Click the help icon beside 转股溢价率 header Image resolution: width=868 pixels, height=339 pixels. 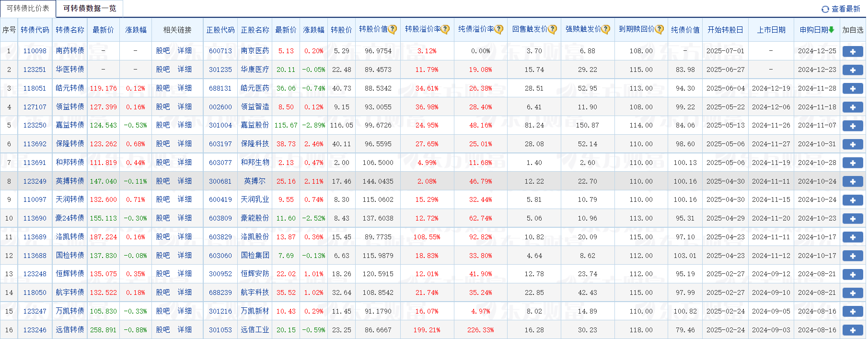pos(445,29)
